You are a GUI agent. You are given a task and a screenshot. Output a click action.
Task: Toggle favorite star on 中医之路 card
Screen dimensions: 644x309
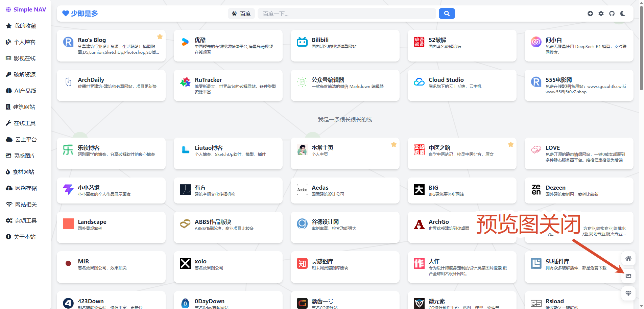pyautogui.click(x=511, y=144)
